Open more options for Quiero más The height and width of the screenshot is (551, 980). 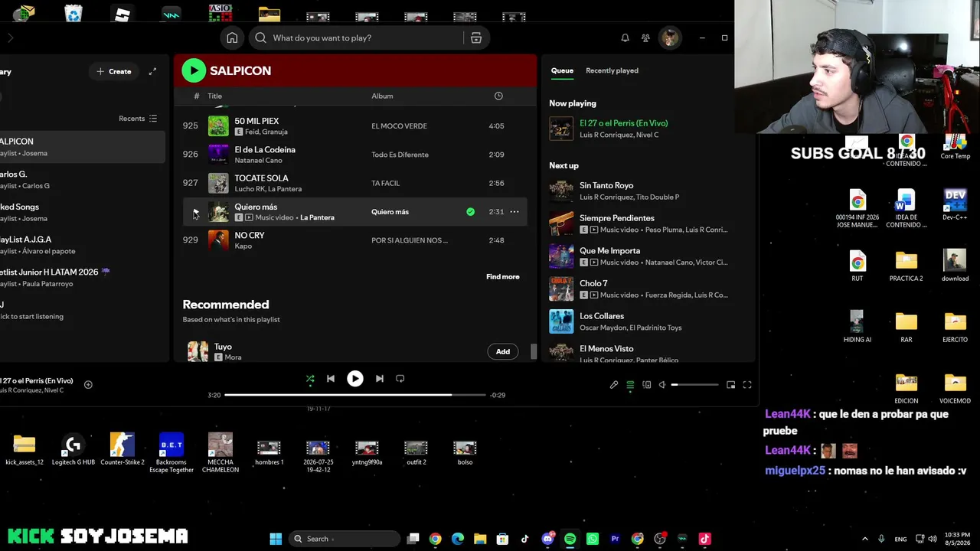click(514, 212)
